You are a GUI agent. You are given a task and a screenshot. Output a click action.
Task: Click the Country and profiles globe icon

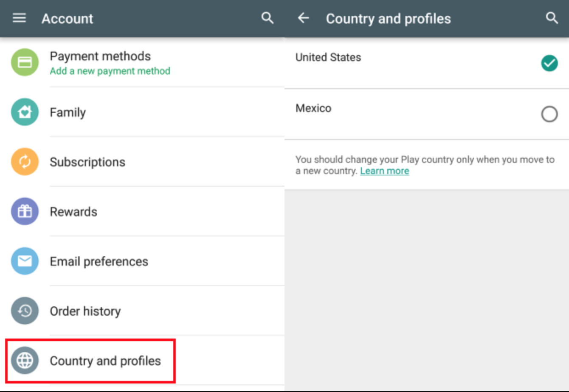click(x=25, y=361)
